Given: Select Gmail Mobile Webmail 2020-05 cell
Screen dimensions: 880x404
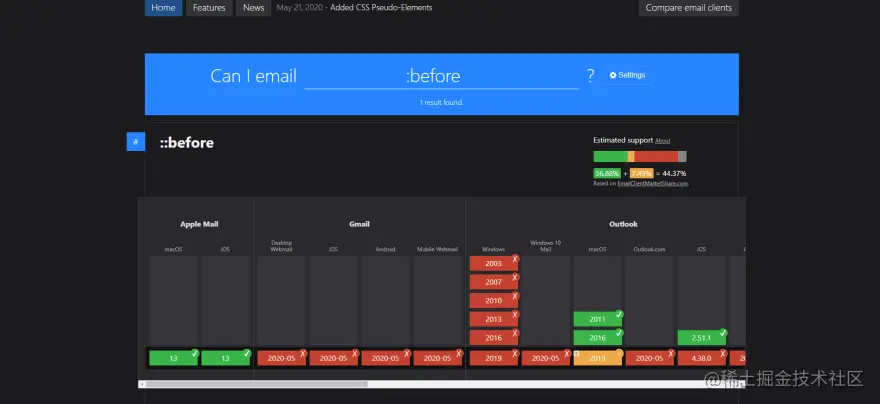Looking at the screenshot, I should (x=438, y=358).
